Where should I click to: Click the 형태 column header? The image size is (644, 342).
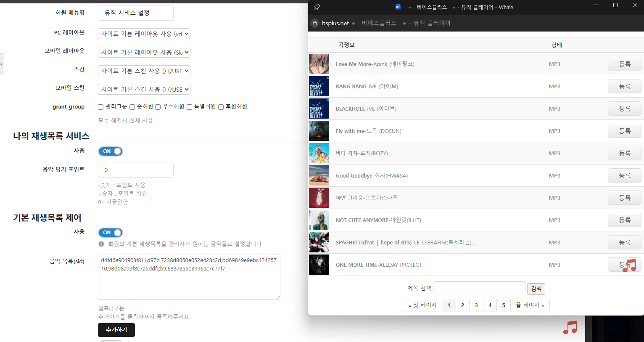coord(557,45)
